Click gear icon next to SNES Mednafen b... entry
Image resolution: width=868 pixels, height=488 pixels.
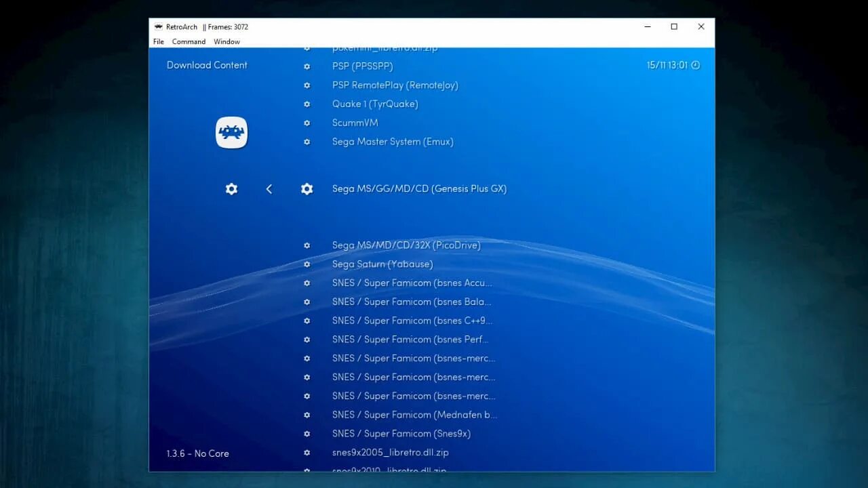point(307,415)
